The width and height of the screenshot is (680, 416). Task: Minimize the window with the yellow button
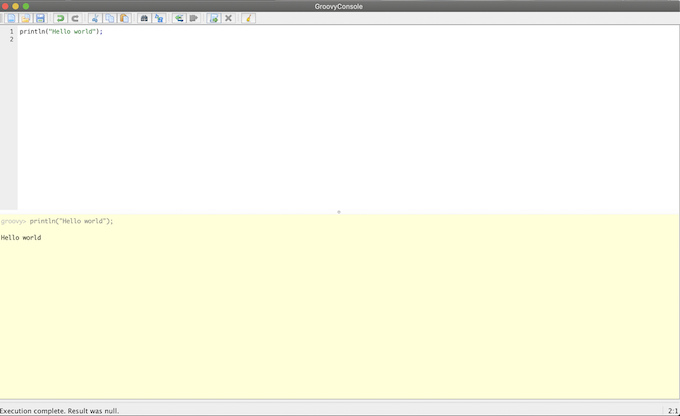(16, 6)
